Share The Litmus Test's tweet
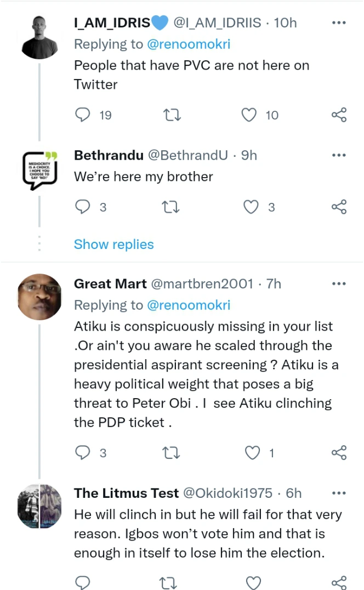The height and width of the screenshot is (590, 364). point(339,582)
